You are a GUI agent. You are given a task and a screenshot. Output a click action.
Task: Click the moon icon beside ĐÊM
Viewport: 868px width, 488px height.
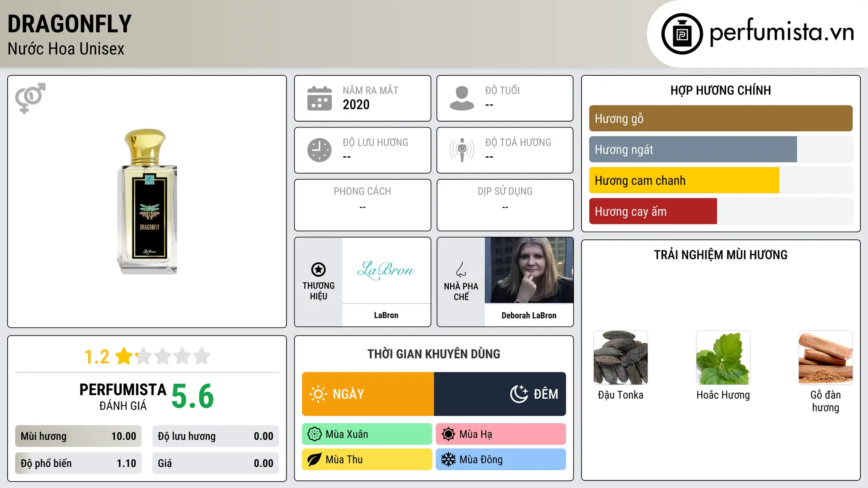[519, 394]
